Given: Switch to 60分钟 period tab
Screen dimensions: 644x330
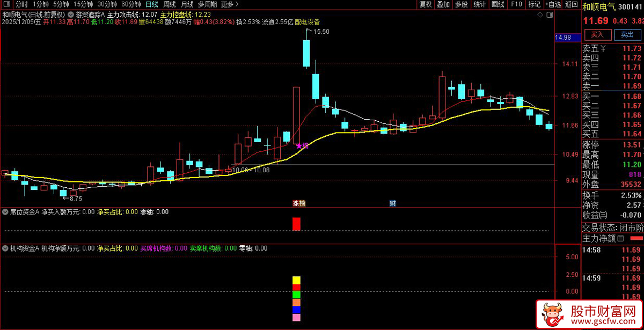Looking at the screenshot, I should point(131,4).
